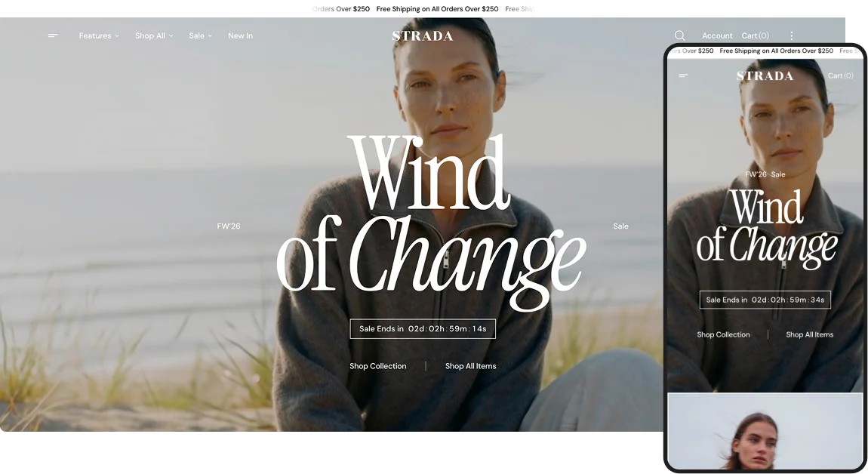Open the desktop hamburger menu icon

[x=53, y=35]
